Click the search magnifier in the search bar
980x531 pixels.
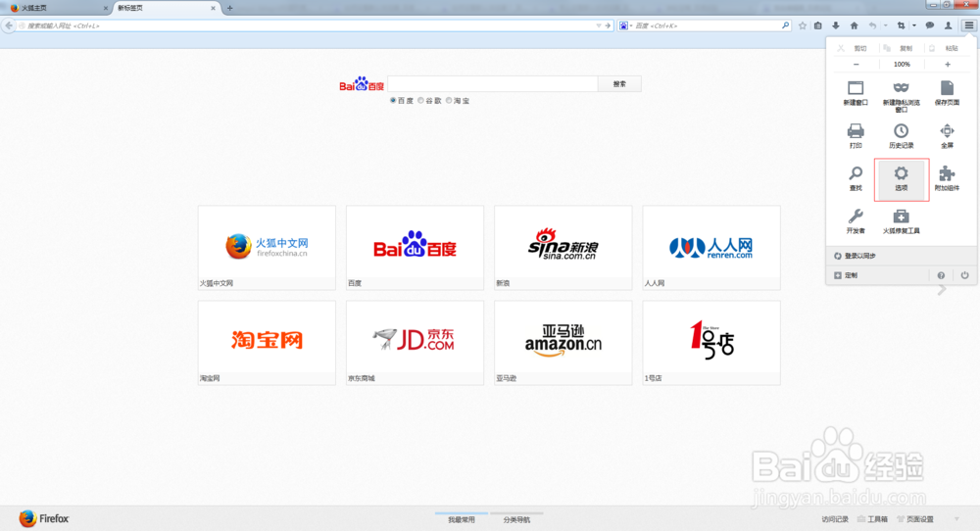click(x=785, y=25)
